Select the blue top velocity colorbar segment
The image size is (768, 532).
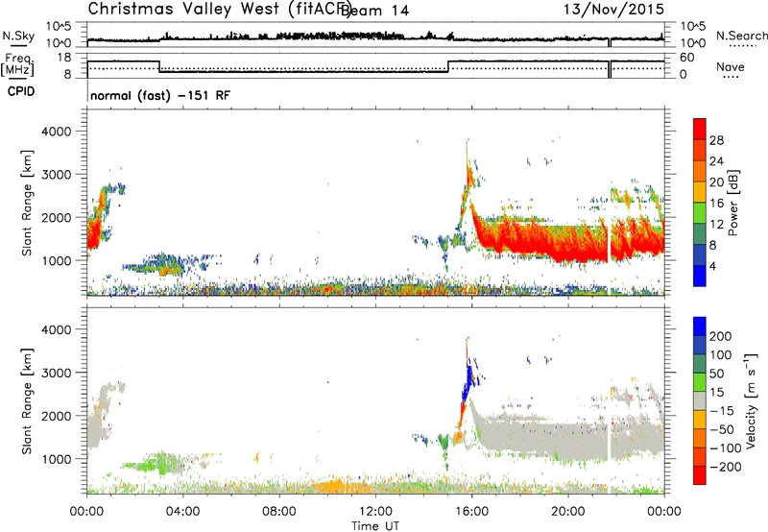[x=700, y=326]
